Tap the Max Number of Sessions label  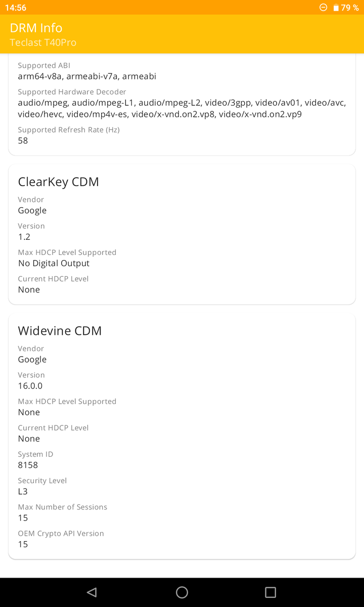point(62,507)
